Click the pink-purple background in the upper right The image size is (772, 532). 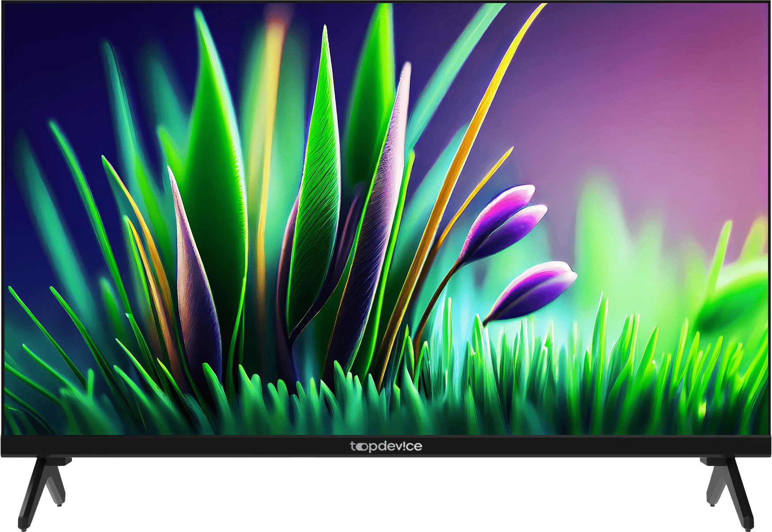(x=662, y=88)
